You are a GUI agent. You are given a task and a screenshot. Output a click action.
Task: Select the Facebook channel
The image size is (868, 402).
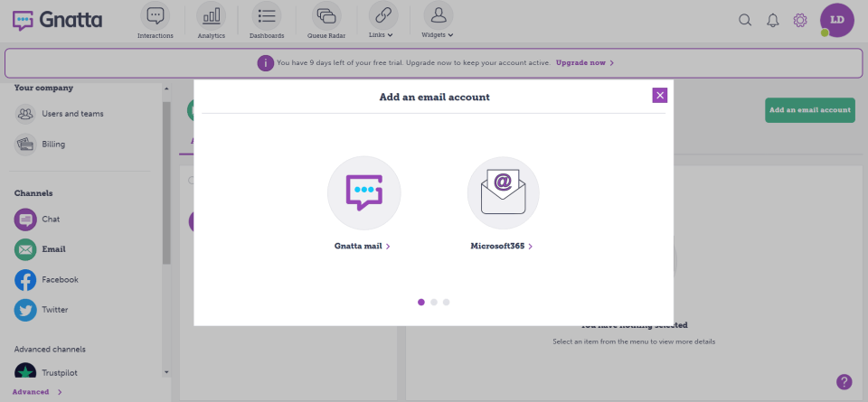point(60,280)
